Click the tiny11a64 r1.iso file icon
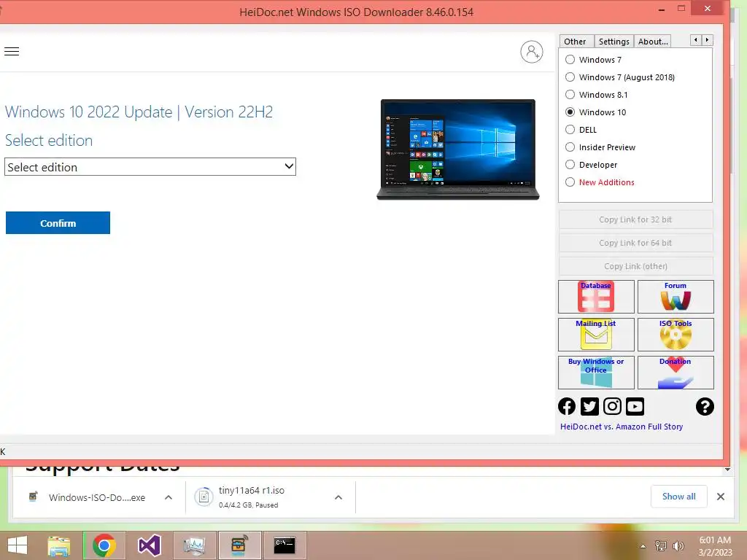Screen dimensions: 747x560 [204, 497]
